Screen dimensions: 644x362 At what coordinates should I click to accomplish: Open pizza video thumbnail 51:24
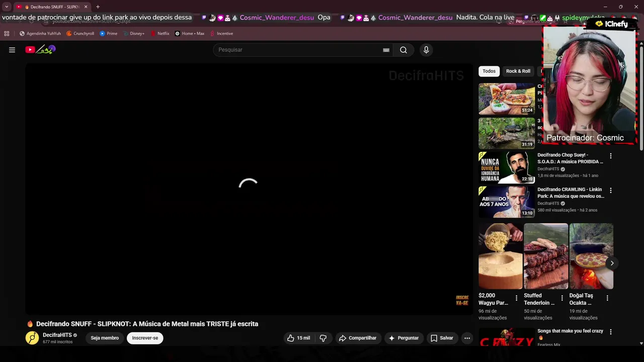coord(507,99)
